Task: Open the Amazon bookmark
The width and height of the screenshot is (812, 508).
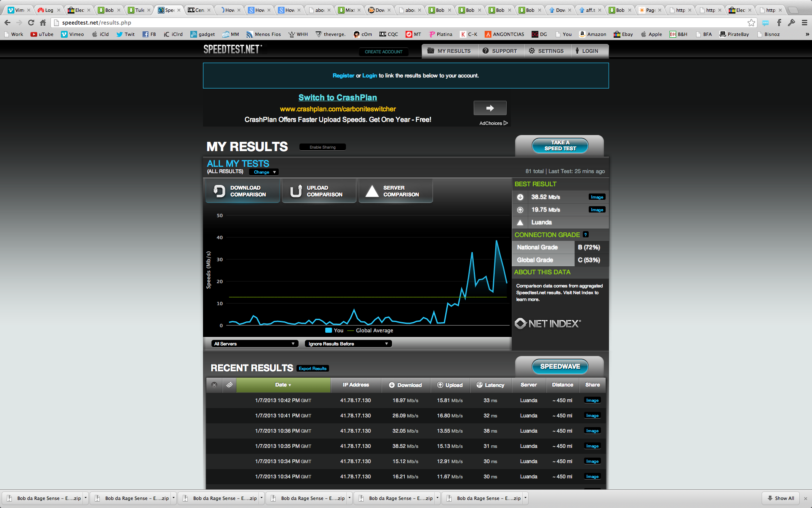Action: pos(593,34)
